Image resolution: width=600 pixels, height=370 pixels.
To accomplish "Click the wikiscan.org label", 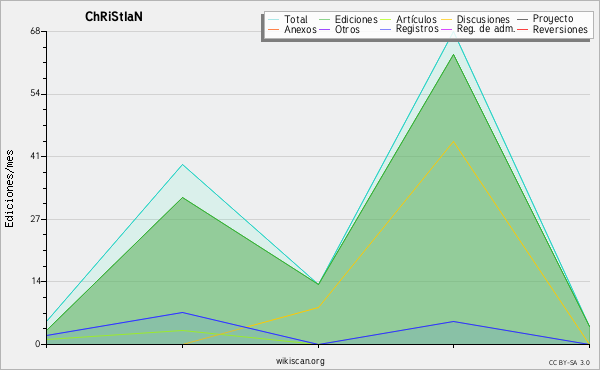I will (x=300, y=361).
